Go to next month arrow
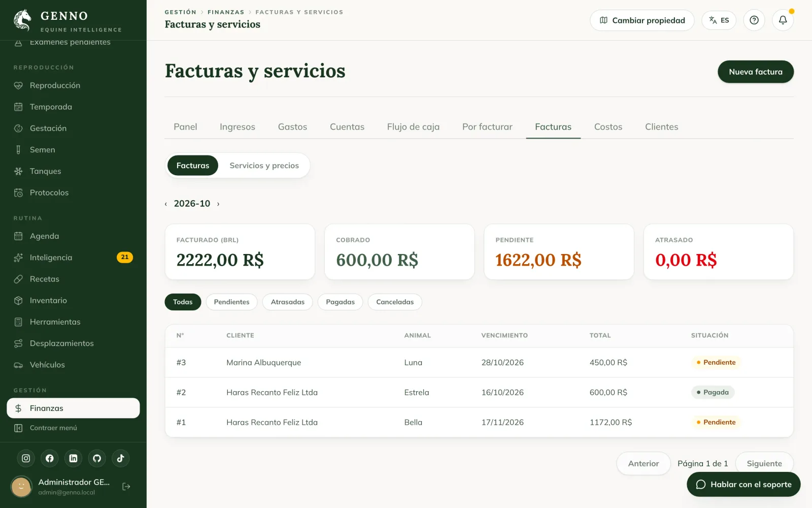 point(218,204)
